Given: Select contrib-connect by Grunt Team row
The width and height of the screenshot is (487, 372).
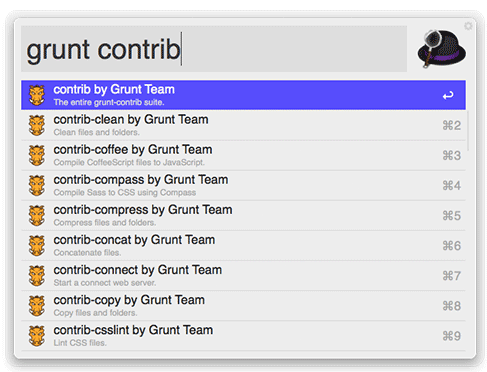Looking at the screenshot, I should click(x=243, y=276).
